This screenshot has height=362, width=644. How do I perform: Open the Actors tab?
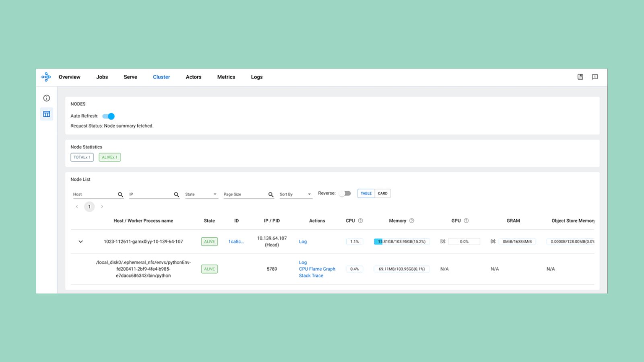coord(194,77)
